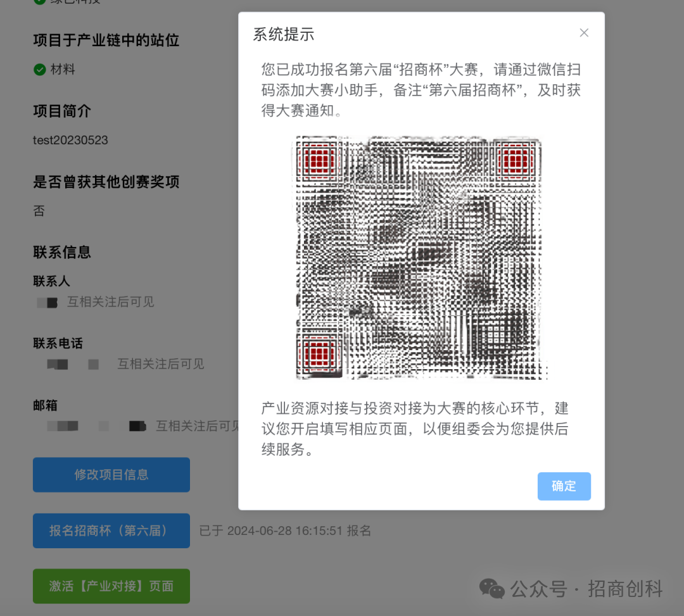
Task: Click 互相关注后可见 next to 邮箱
Action: point(197,426)
